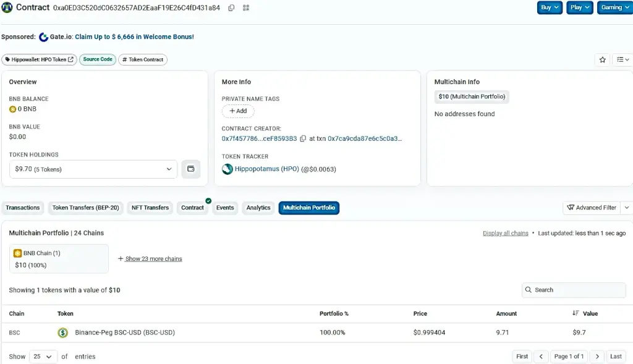Expand Show 23 more chains

(150, 259)
